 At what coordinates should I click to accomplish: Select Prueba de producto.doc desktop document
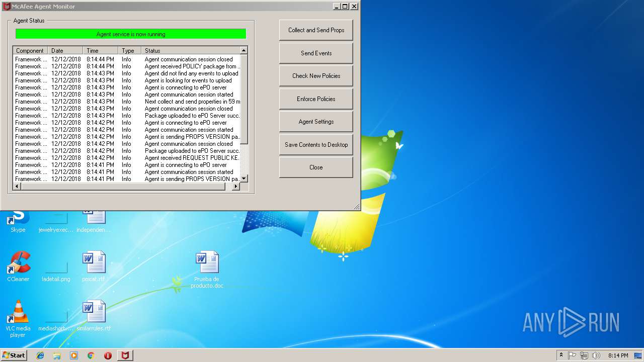(x=207, y=270)
